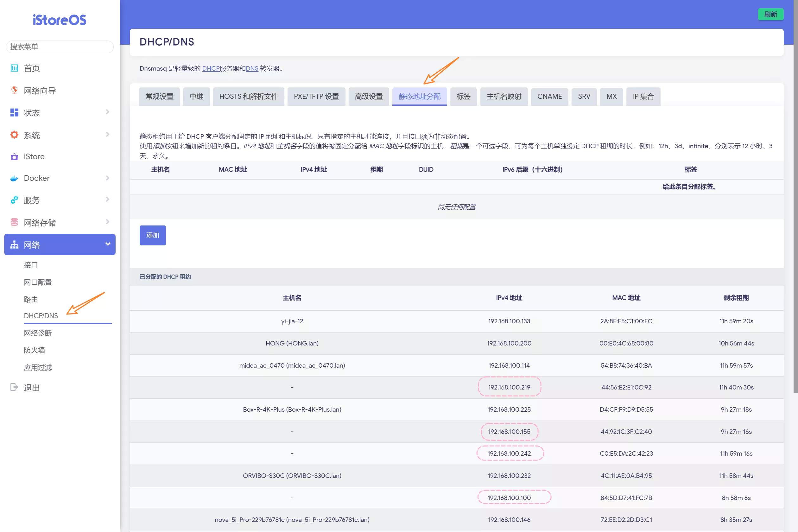Open 应用过滤 submenu item
The width and height of the screenshot is (798, 532).
38,367
